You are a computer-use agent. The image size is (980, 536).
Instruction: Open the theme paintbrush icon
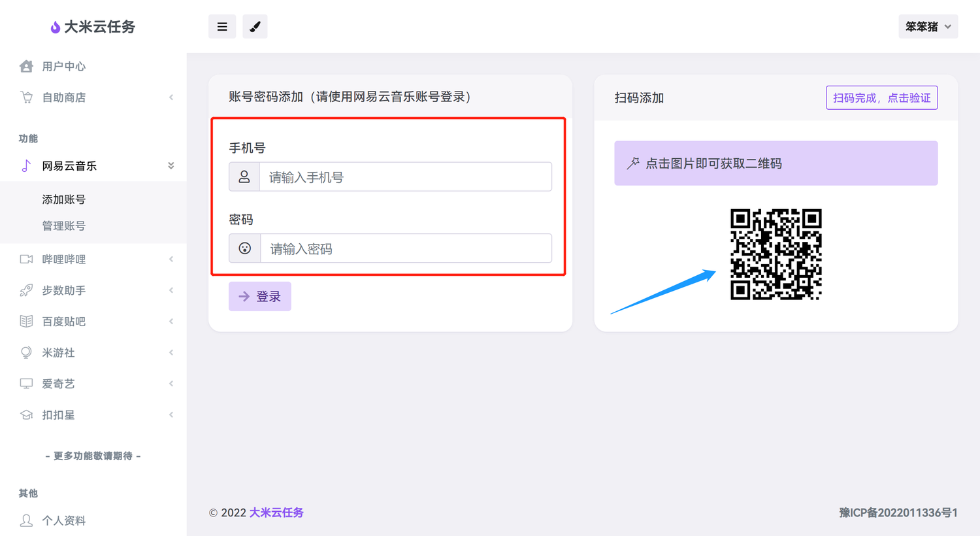click(255, 27)
